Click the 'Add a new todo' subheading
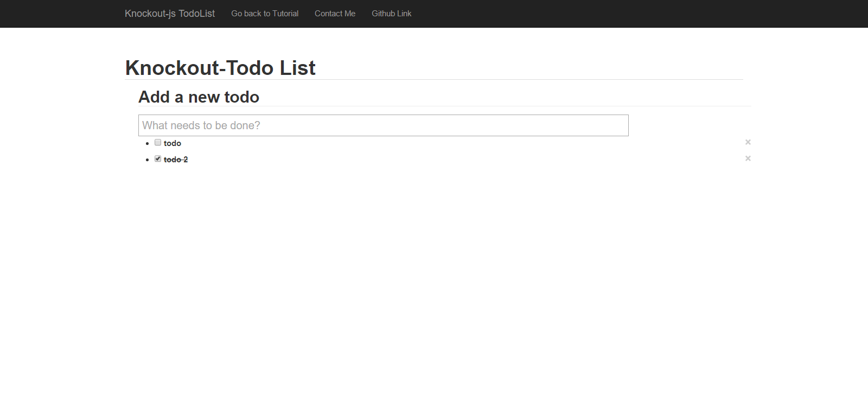 coord(199,97)
